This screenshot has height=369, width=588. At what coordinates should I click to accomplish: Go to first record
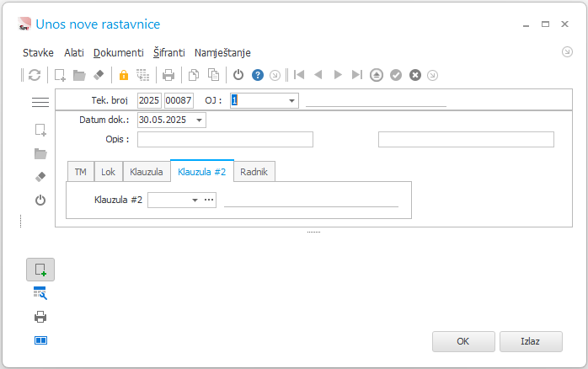(299, 75)
